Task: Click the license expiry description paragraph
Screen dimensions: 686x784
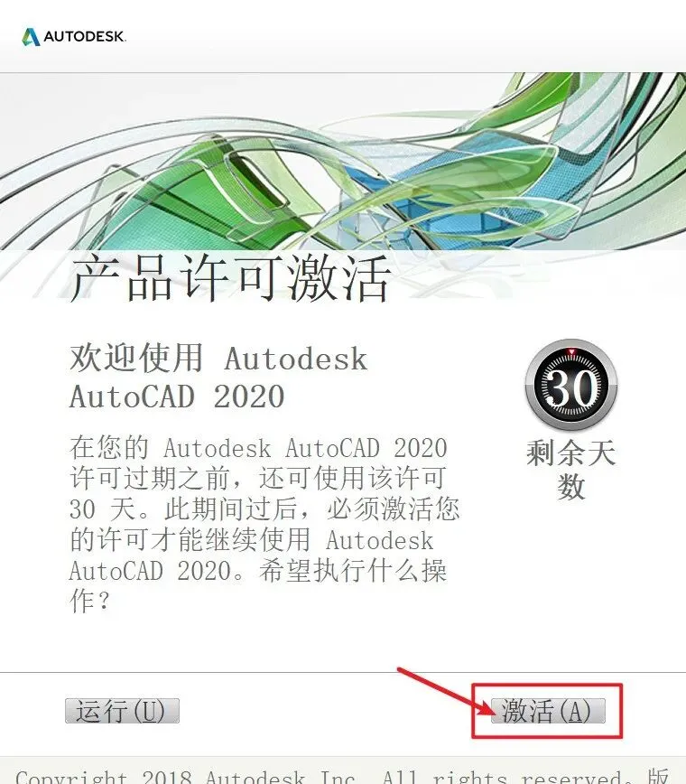Action: [x=264, y=525]
